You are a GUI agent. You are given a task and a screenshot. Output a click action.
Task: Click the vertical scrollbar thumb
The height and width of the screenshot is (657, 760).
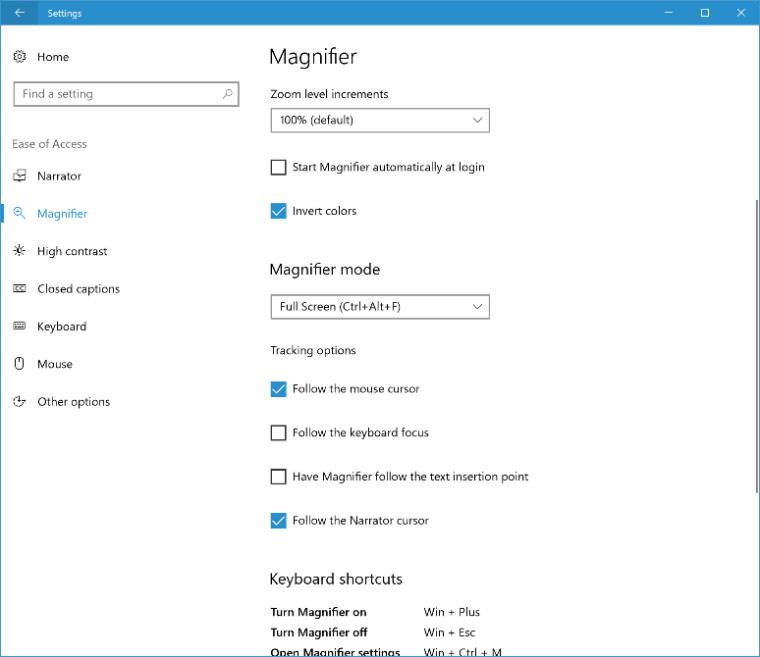(757, 346)
